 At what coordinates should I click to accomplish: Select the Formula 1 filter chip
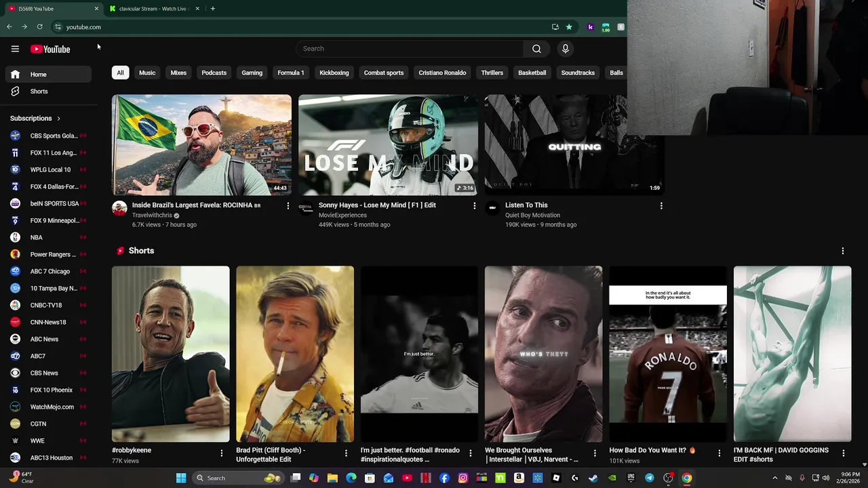pyautogui.click(x=290, y=73)
